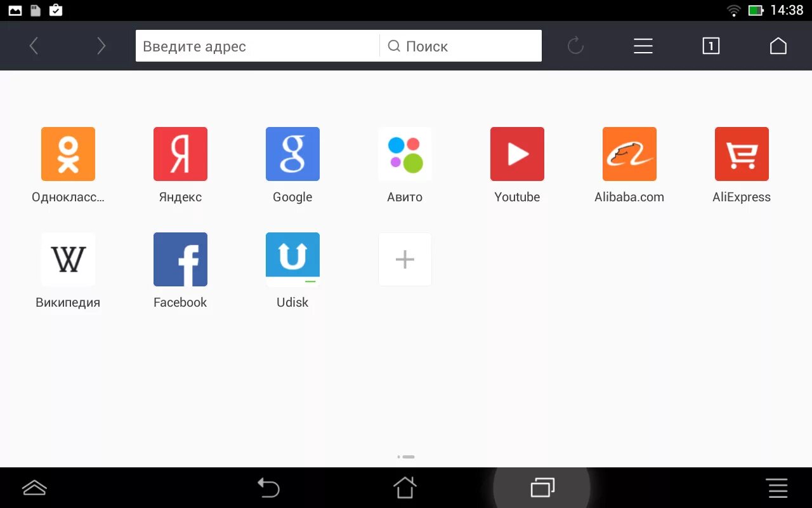Screen dimensions: 812x508
Task: Click the Википедия label text
Action: point(68,303)
